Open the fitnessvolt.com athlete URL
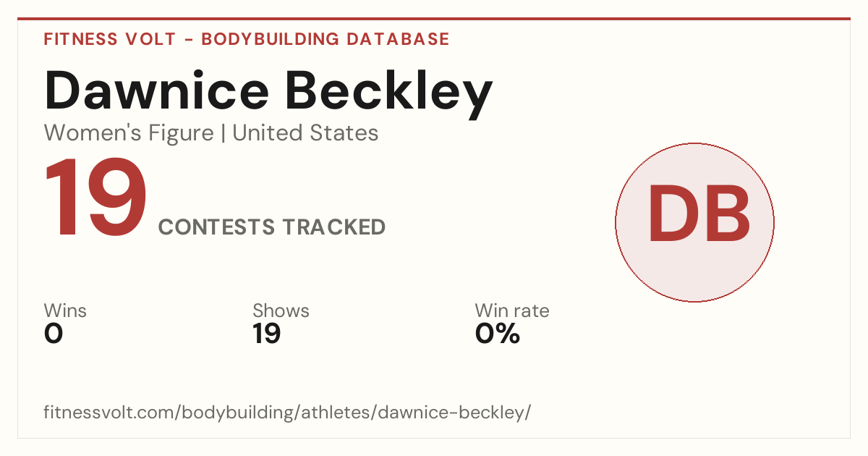The width and height of the screenshot is (868, 456). [x=288, y=413]
